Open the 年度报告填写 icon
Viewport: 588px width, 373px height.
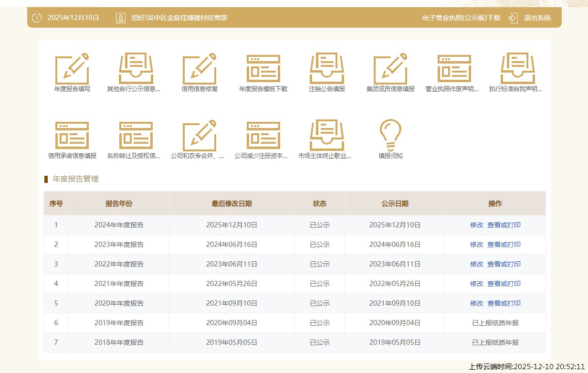click(x=72, y=69)
